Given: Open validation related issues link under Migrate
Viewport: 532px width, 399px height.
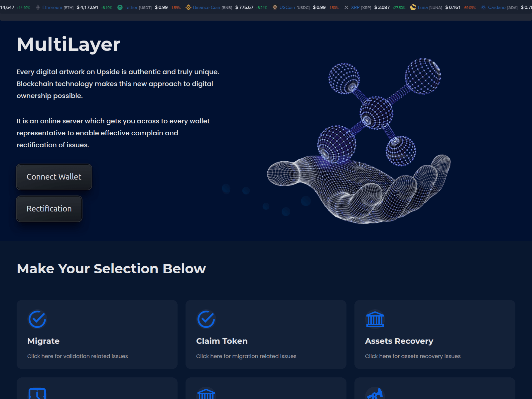Looking at the screenshot, I should coord(77,356).
